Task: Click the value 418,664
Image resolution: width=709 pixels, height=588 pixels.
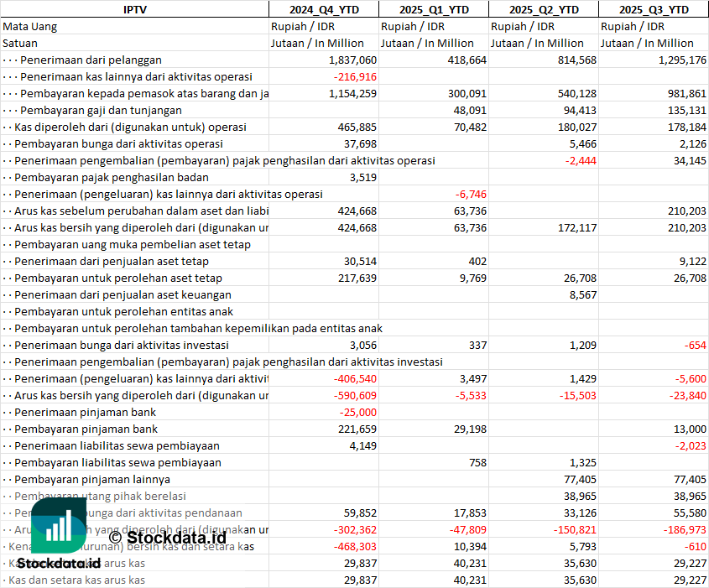Action: pos(467,60)
